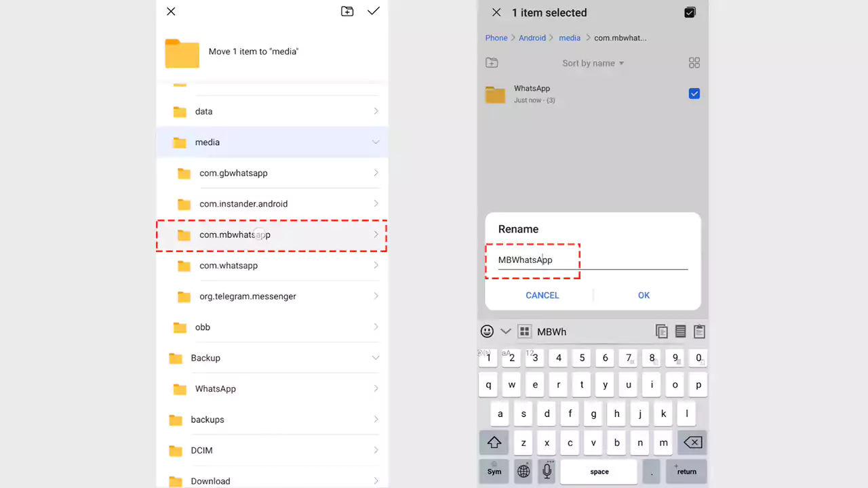The width and height of the screenshot is (868, 488).
Task: Tap the letter m key
Action: [663, 443]
